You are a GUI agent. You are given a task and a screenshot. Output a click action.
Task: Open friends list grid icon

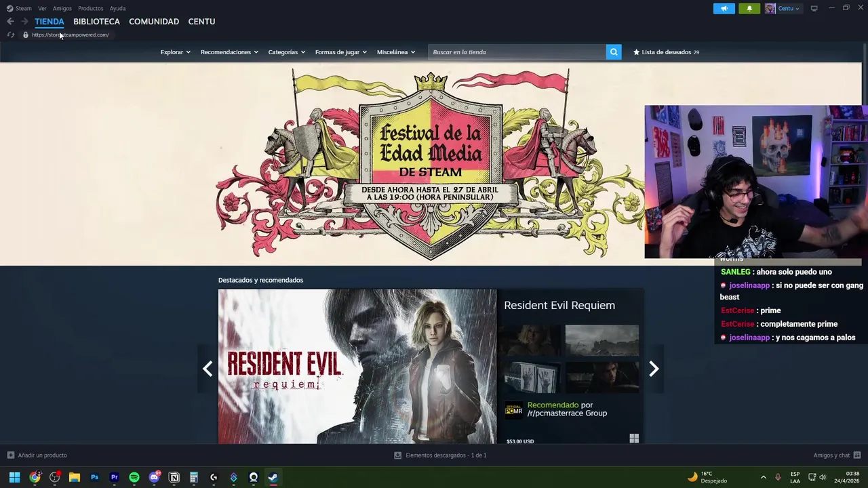[857, 455]
